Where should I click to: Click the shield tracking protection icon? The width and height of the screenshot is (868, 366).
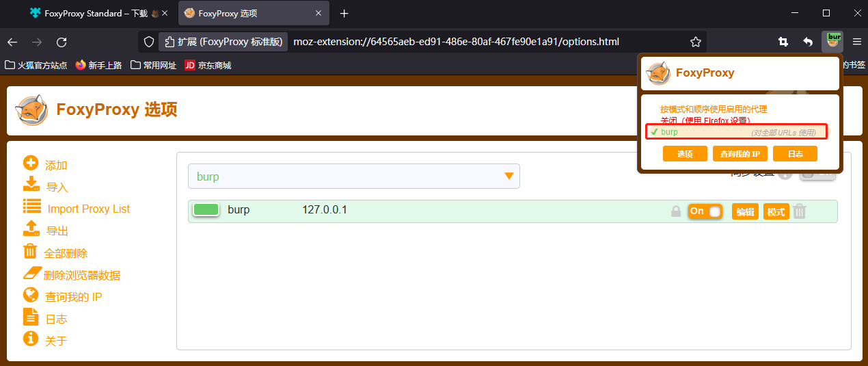pos(148,42)
